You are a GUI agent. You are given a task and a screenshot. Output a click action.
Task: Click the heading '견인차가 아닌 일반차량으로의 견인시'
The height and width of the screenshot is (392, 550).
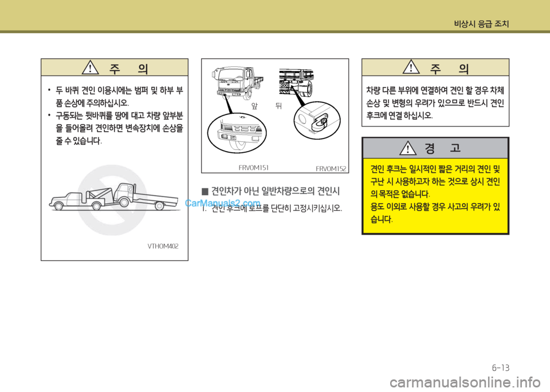click(x=276, y=191)
